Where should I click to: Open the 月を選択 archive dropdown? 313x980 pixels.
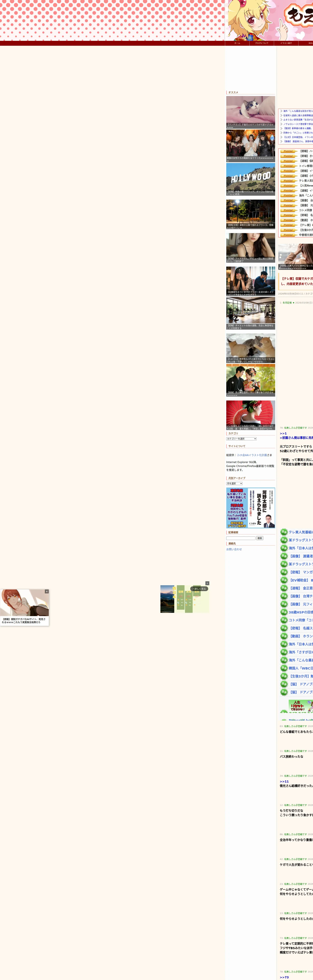click(234, 483)
